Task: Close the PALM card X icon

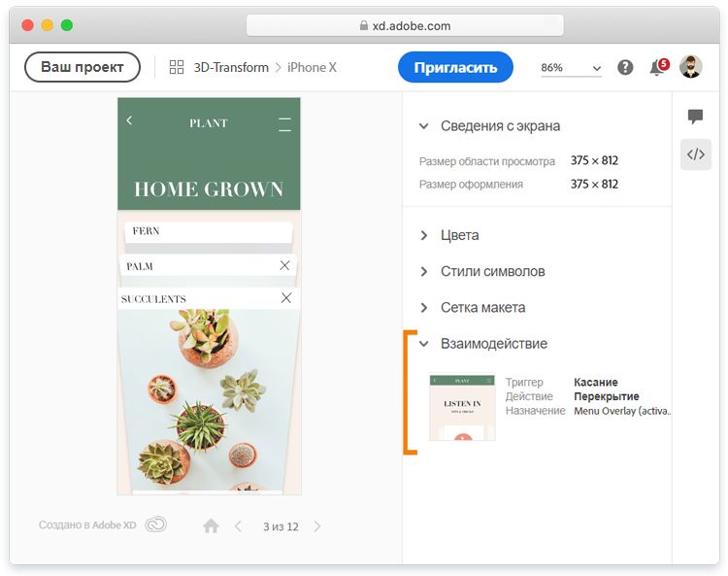Action: click(284, 265)
